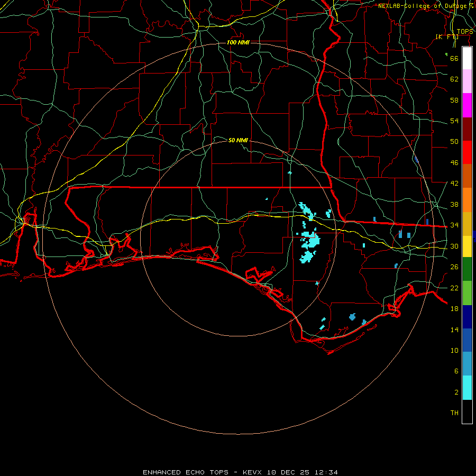This screenshot has height=476, width=476.
Task: Click the KEVX station identifier in the caption
Action: [x=252, y=472]
